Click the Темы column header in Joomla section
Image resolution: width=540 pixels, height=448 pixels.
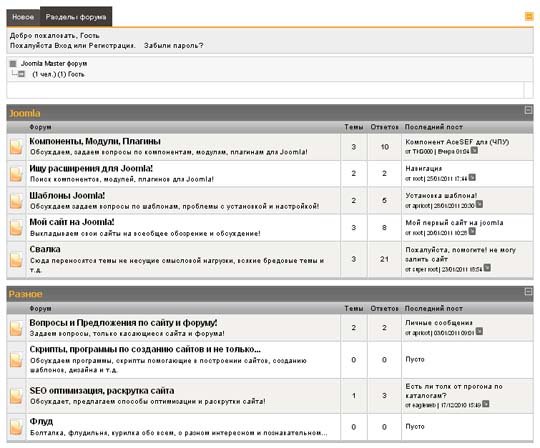354,127
